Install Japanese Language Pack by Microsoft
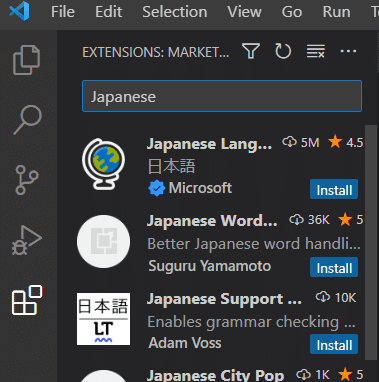Screen dimensions: 379x382 coord(334,190)
